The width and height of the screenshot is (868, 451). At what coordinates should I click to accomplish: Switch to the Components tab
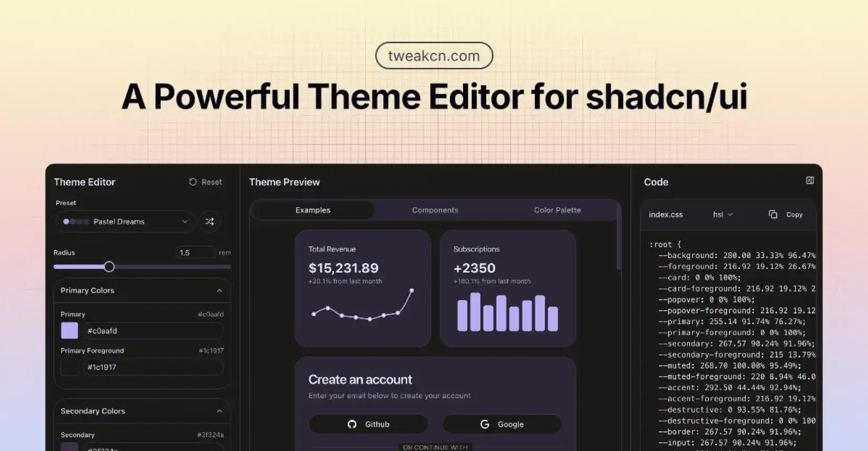[435, 210]
